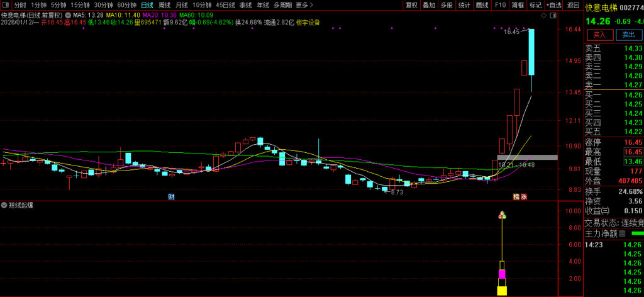Click the tall cyan candlestick at 16.45

(x=531, y=52)
